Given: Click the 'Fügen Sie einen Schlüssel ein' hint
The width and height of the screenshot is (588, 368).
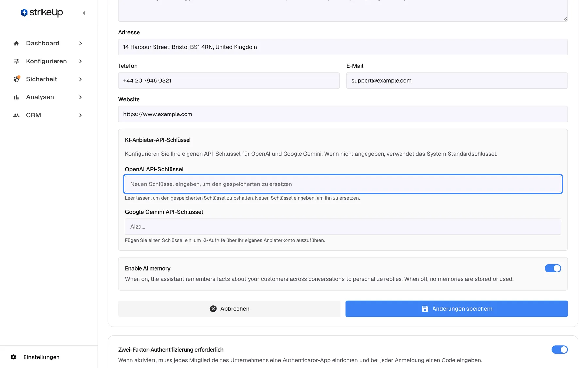Looking at the screenshot, I should coord(225,240).
